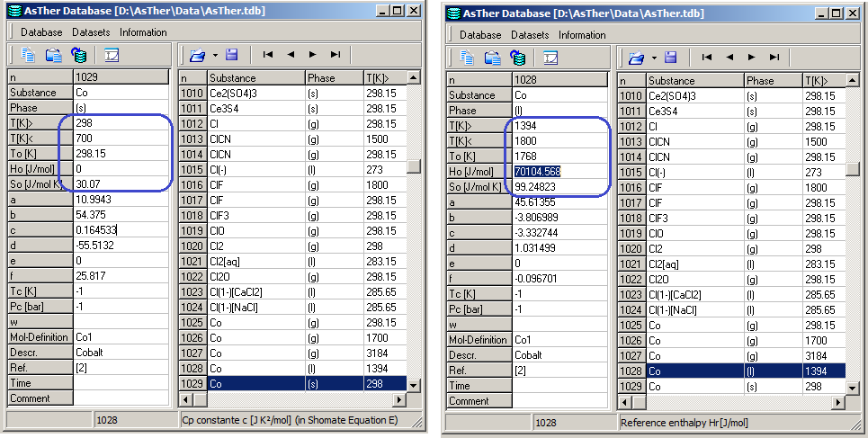
Task: Click T[K]> column header in right window
Action: [x=824, y=81]
